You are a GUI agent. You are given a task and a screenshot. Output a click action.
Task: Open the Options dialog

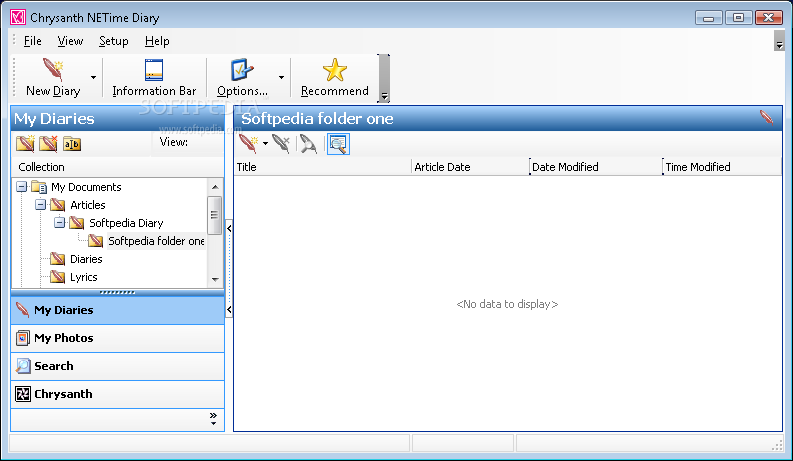tap(242, 77)
